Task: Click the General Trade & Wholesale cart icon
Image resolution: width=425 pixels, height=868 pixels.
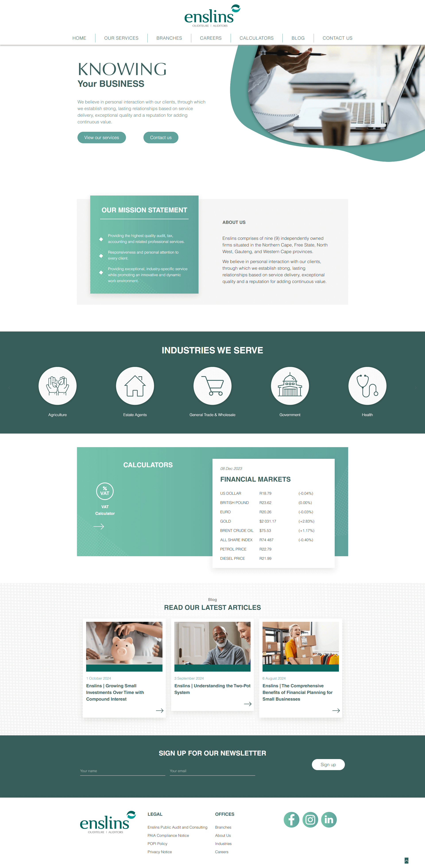Action: click(212, 386)
